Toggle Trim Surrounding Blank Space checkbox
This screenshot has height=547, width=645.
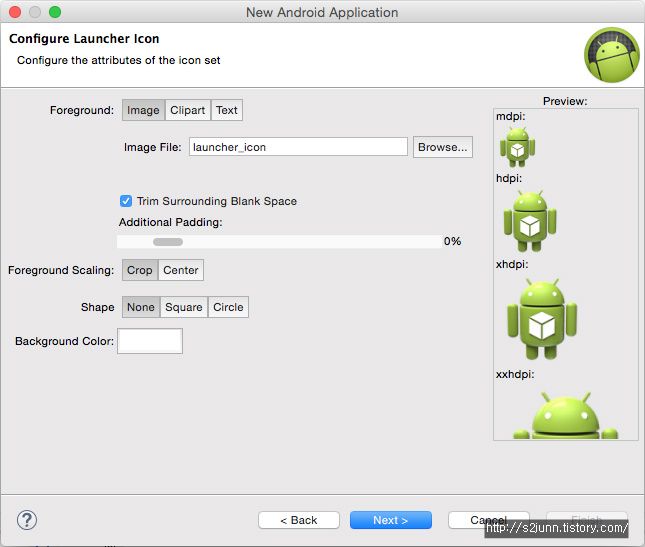(126, 201)
